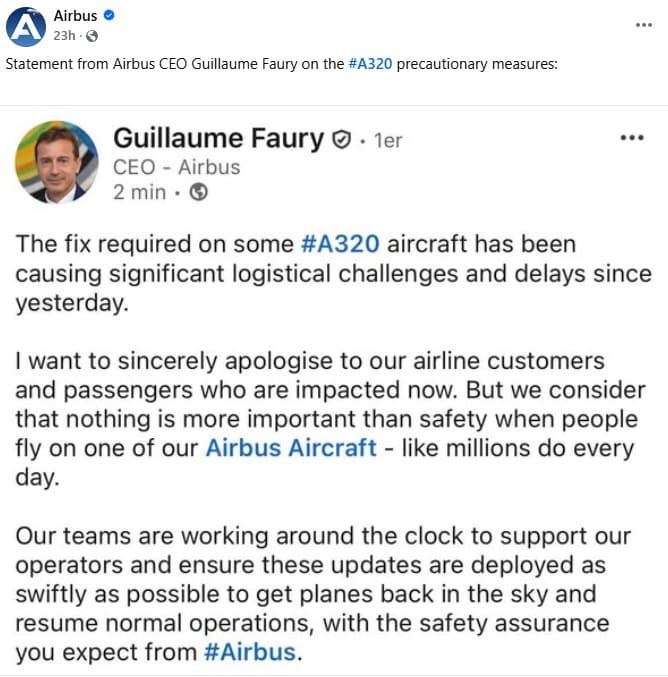This screenshot has height=677, width=668.
Task: Click the "1er" connection degree label
Action: pyautogui.click(x=387, y=141)
